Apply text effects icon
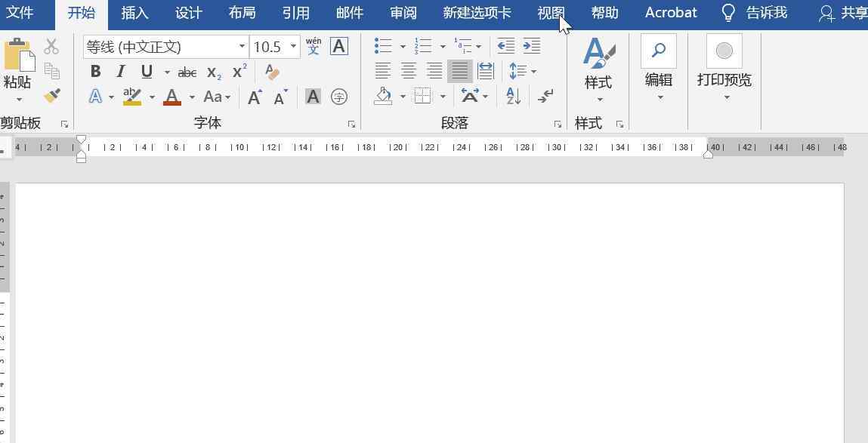The image size is (868, 443). point(96,97)
